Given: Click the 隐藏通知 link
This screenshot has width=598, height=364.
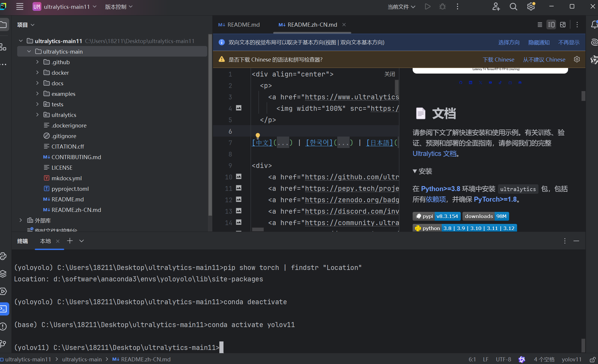Looking at the screenshot, I should coord(539,42).
